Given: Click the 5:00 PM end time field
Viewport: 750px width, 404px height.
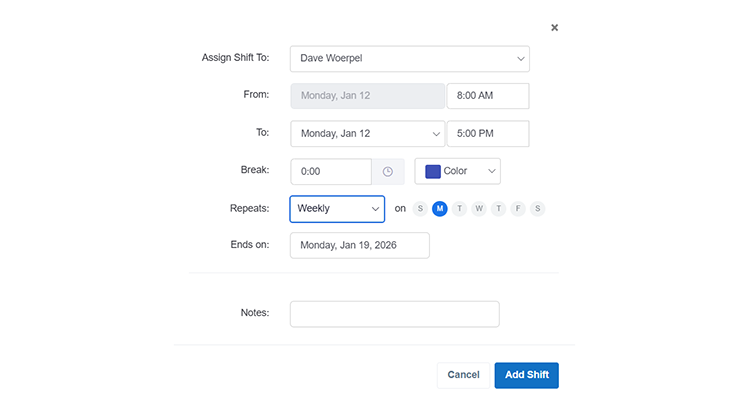Looking at the screenshot, I should pyautogui.click(x=487, y=134).
